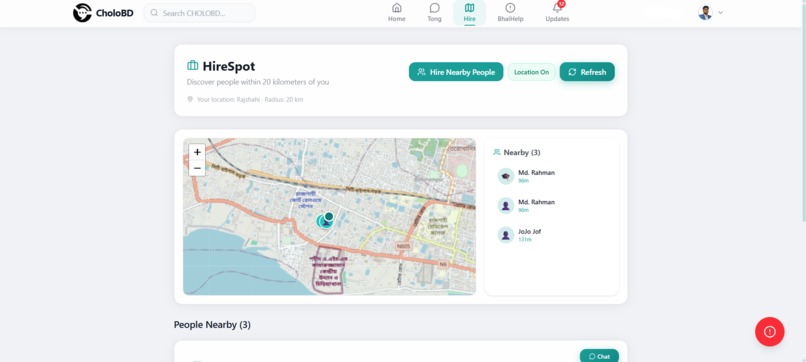
Task: Click the profile avatar picture
Action: coord(705,13)
